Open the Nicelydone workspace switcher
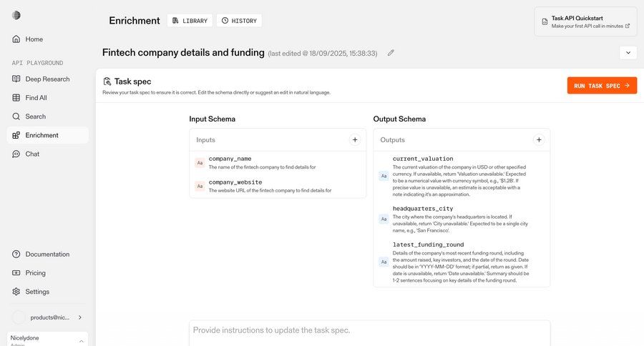Screen dimensions: 644x346 click(47, 339)
